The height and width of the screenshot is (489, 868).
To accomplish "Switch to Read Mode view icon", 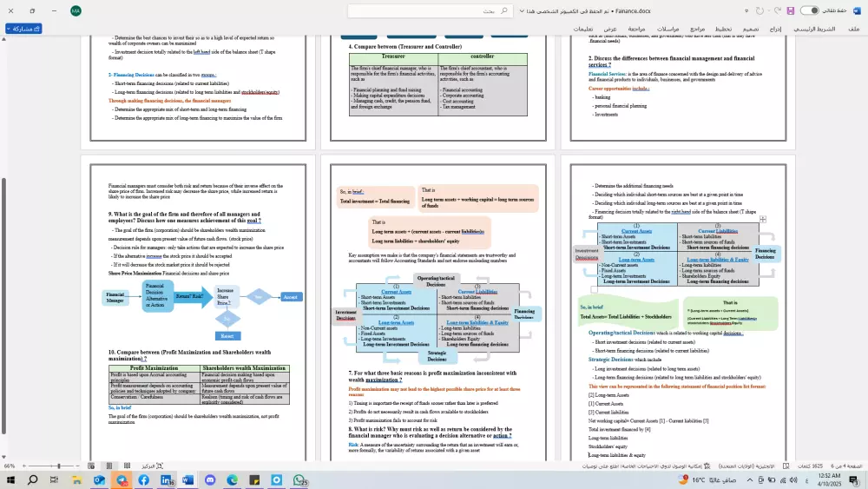I will click(127, 466).
